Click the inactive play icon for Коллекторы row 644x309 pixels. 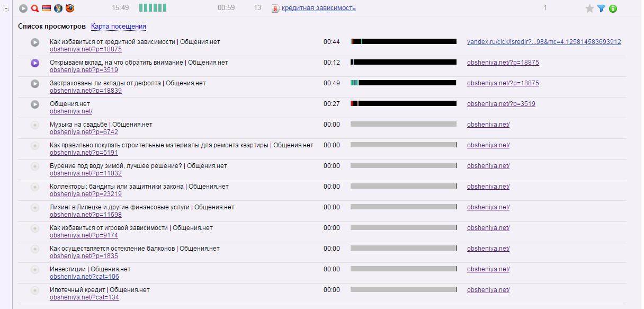point(35,187)
